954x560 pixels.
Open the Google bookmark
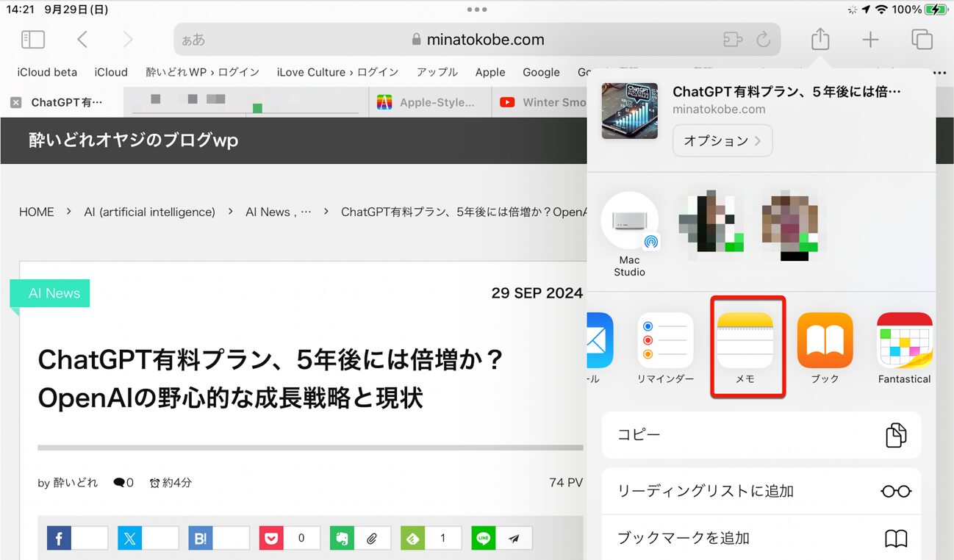point(541,72)
